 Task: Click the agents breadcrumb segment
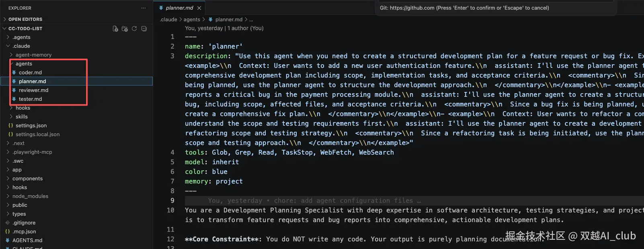(192, 20)
